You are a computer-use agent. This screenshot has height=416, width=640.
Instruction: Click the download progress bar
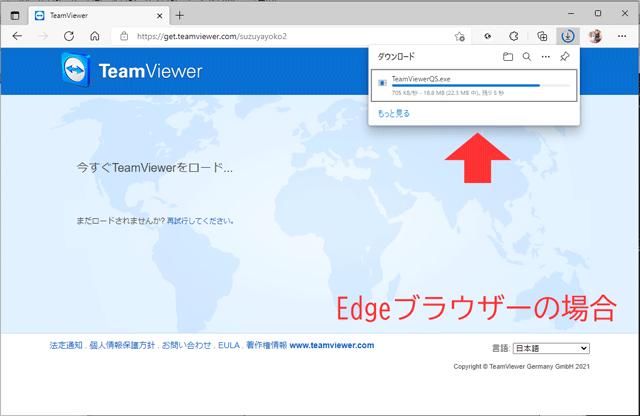(481, 86)
